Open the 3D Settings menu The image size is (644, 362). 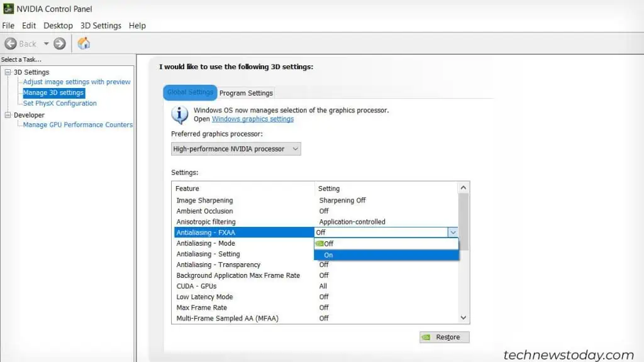tap(101, 25)
